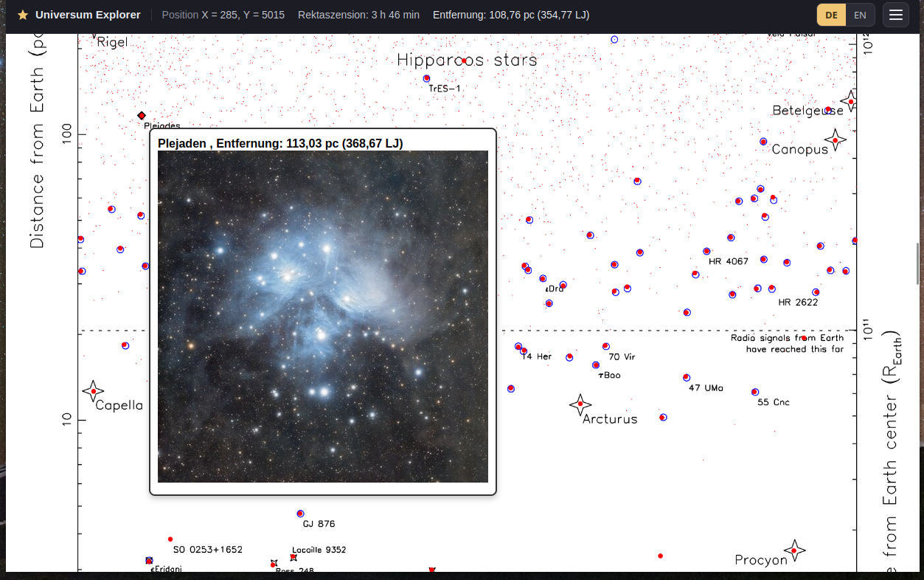
Task: Click the GJ 876 star marker
Action: pos(300,514)
